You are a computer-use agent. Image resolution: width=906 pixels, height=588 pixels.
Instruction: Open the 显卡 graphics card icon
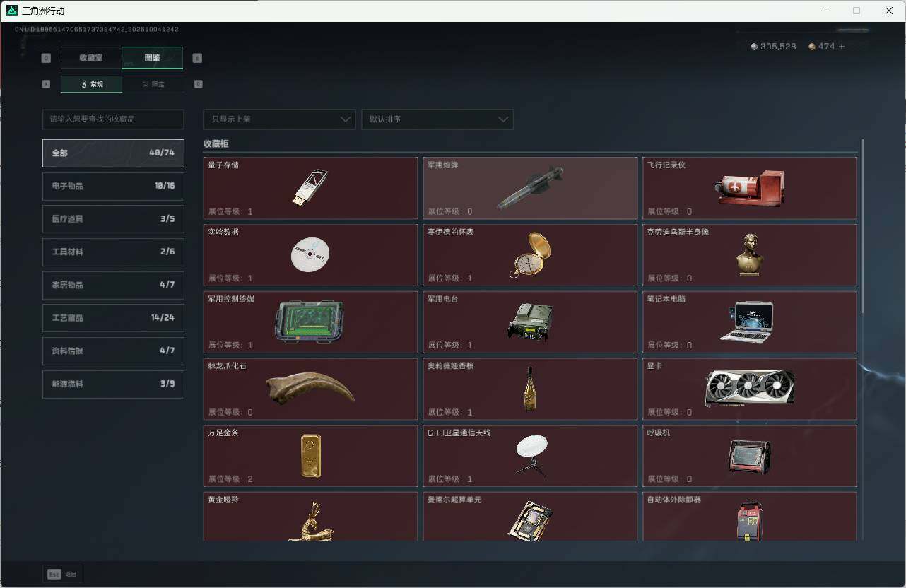750,388
